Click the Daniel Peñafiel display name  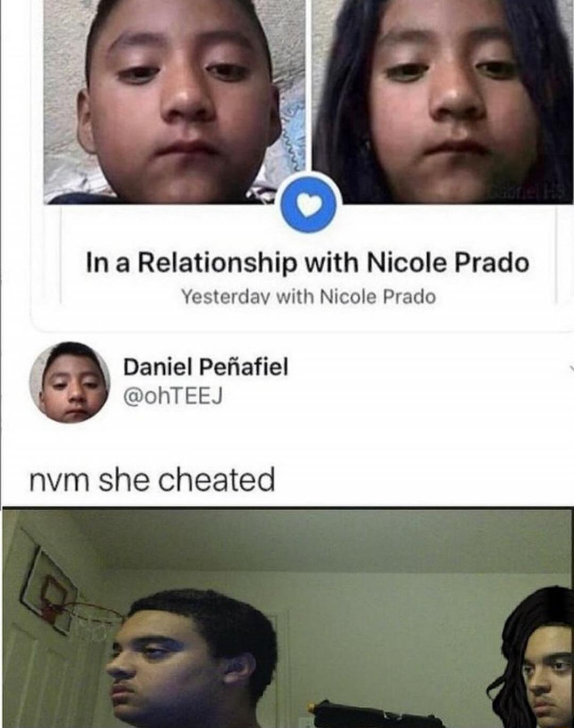tap(206, 366)
